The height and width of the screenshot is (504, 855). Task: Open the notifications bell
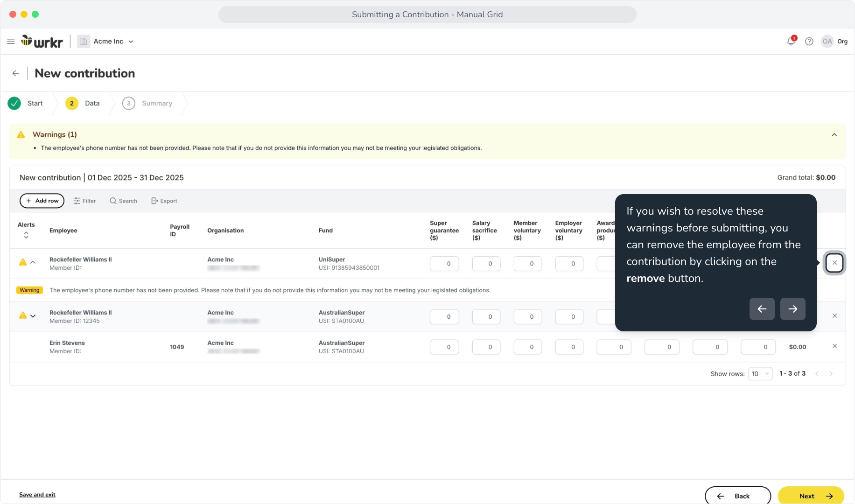click(791, 41)
